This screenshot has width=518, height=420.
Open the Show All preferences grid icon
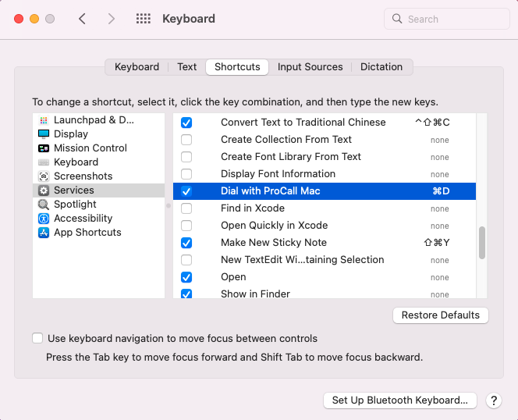144,19
